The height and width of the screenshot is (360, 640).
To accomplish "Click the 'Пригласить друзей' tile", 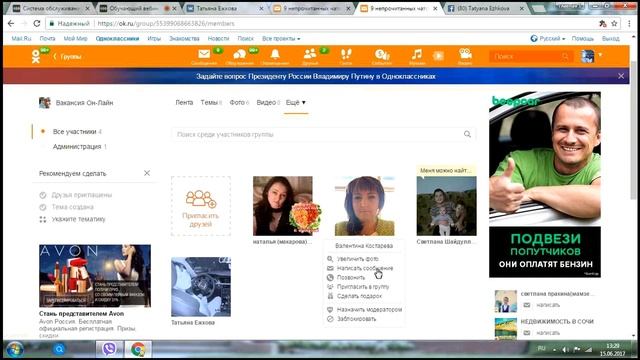I will coord(201,206).
